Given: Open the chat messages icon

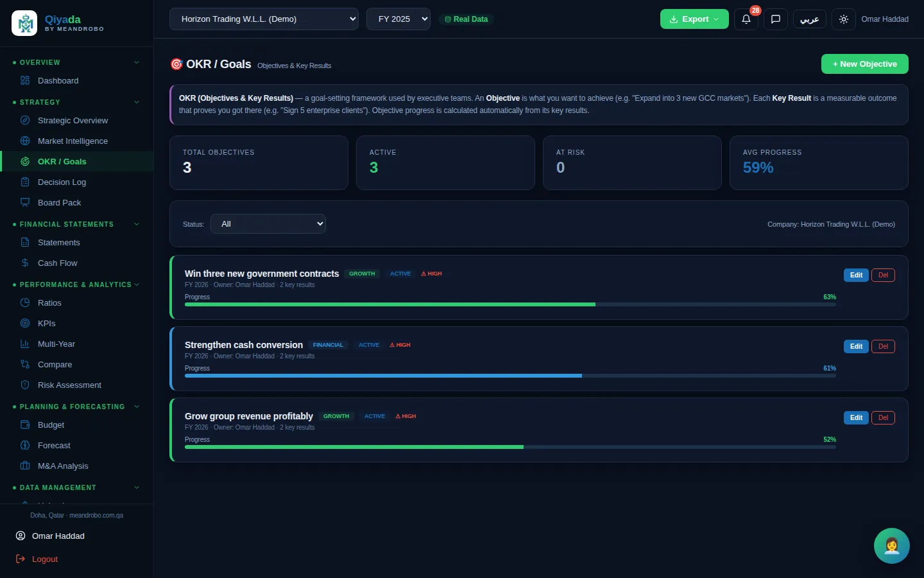Looking at the screenshot, I should tap(775, 19).
